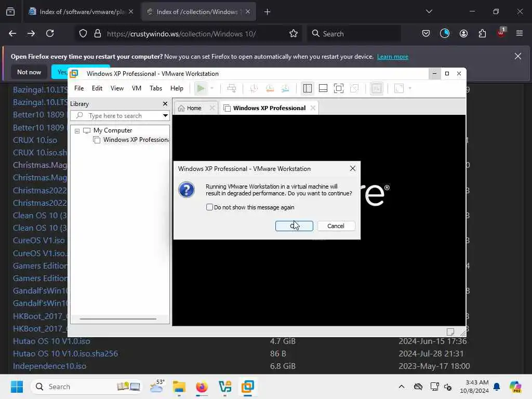Click the Firefox address bar URL
This screenshot has height=399, width=532.
[181, 34]
